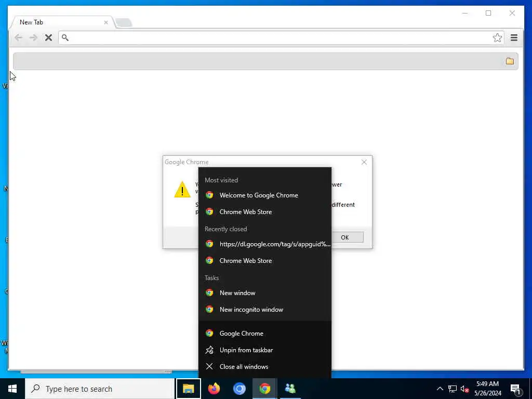Screen dimensions: 532x399
Task: Click the Google Chrome taskbar icon
Action: click(x=264, y=389)
